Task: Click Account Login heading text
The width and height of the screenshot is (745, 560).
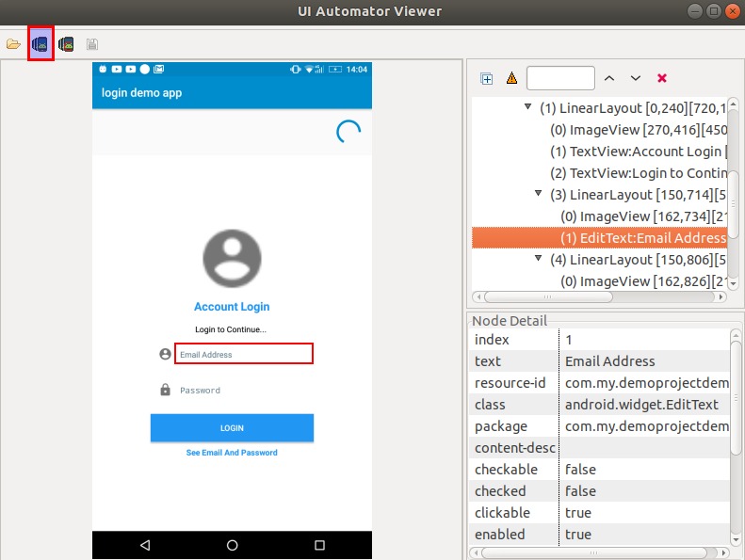Action: click(x=232, y=307)
